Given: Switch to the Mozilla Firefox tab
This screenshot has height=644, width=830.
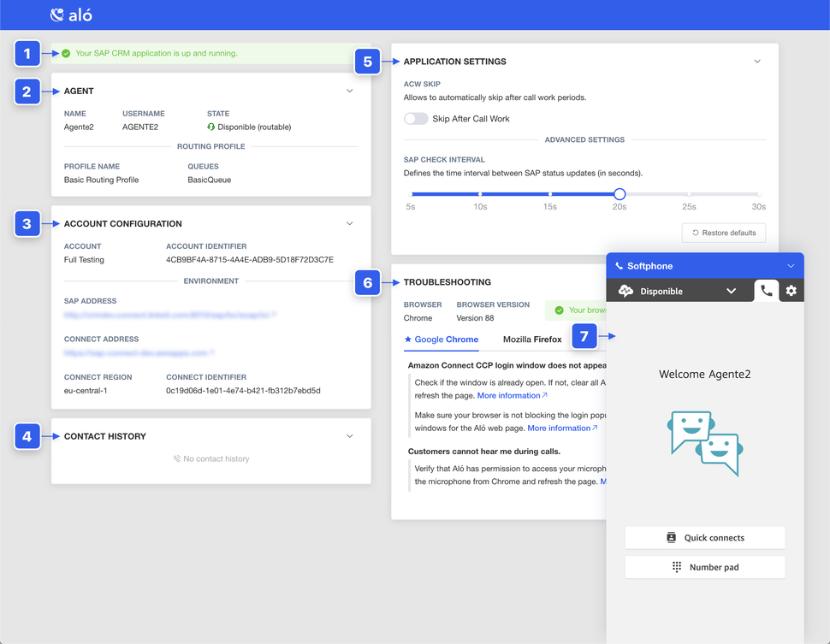Looking at the screenshot, I should pos(532,340).
